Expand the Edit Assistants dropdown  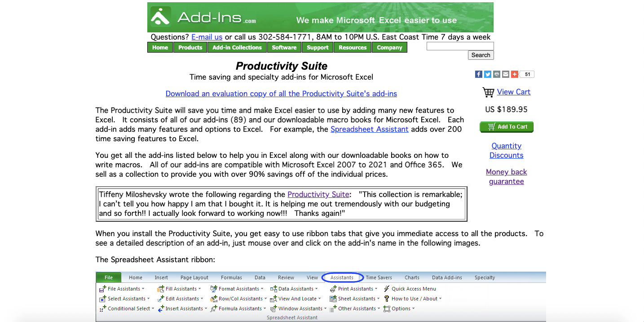coord(202,299)
